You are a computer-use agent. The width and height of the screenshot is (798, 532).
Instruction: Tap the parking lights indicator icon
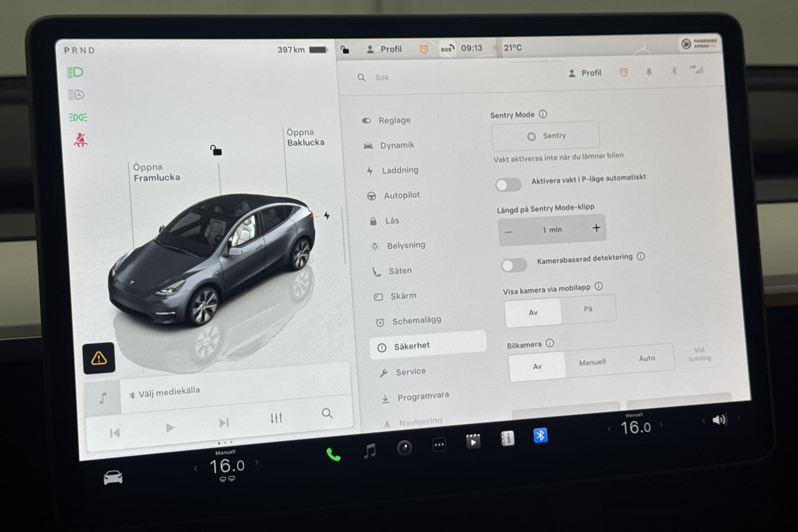[x=78, y=117]
